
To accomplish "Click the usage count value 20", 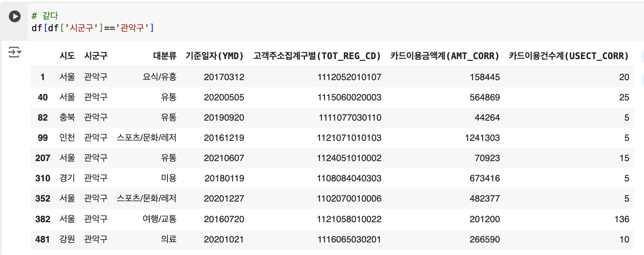I will coord(625,77).
